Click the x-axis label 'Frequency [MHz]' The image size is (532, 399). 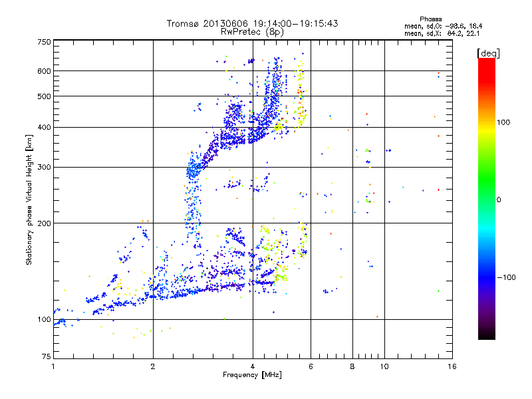coord(252,375)
